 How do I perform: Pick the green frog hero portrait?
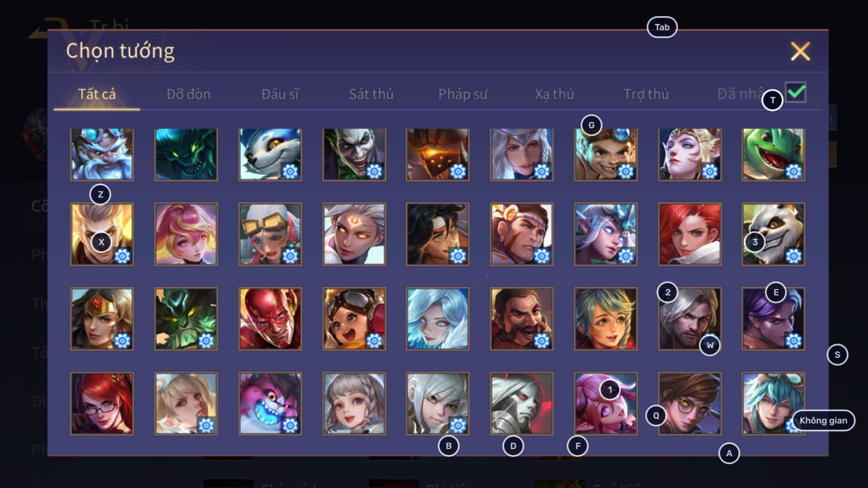click(x=773, y=153)
